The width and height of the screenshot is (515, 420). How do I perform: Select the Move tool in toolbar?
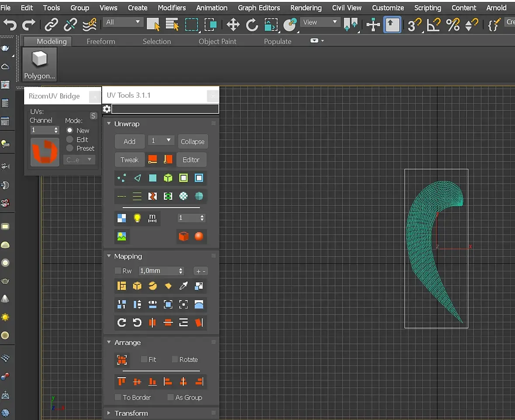233,25
